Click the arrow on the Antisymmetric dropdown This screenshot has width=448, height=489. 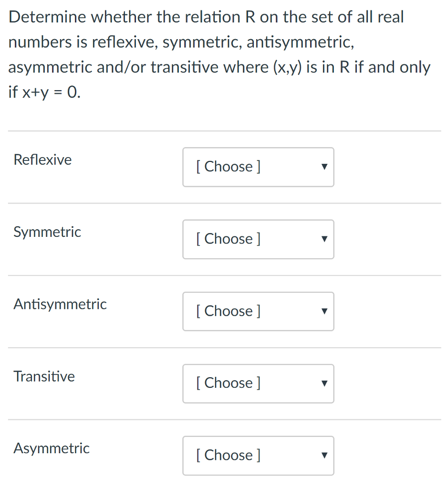tap(324, 311)
